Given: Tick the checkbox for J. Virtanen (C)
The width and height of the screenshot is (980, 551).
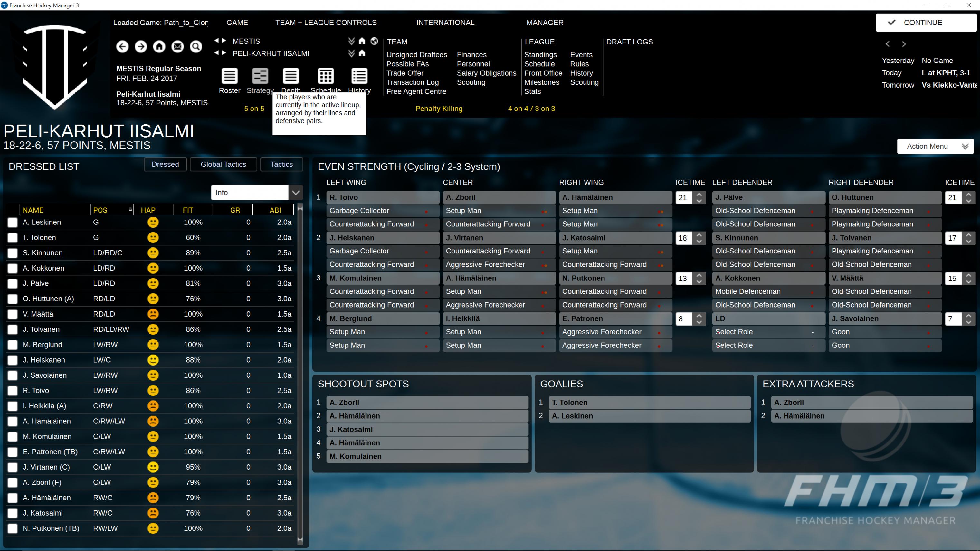Looking at the screenshot, I should click(x=13, y=467).
